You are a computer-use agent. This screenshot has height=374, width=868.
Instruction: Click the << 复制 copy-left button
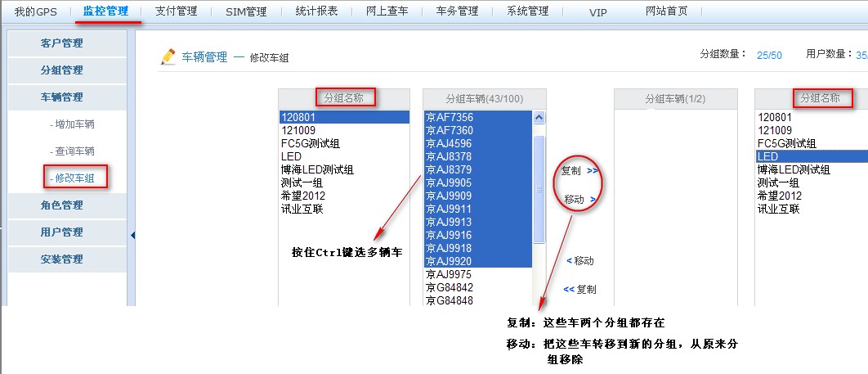[580, 289]
